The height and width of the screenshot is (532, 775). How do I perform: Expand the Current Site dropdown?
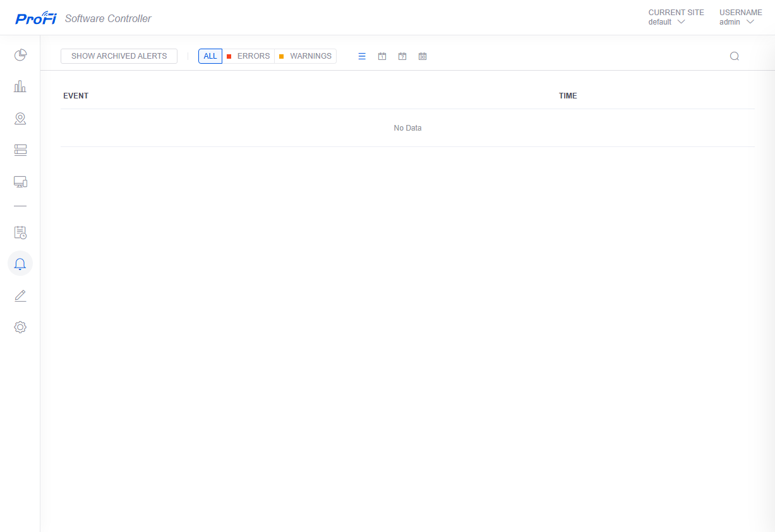pos(676,17)
